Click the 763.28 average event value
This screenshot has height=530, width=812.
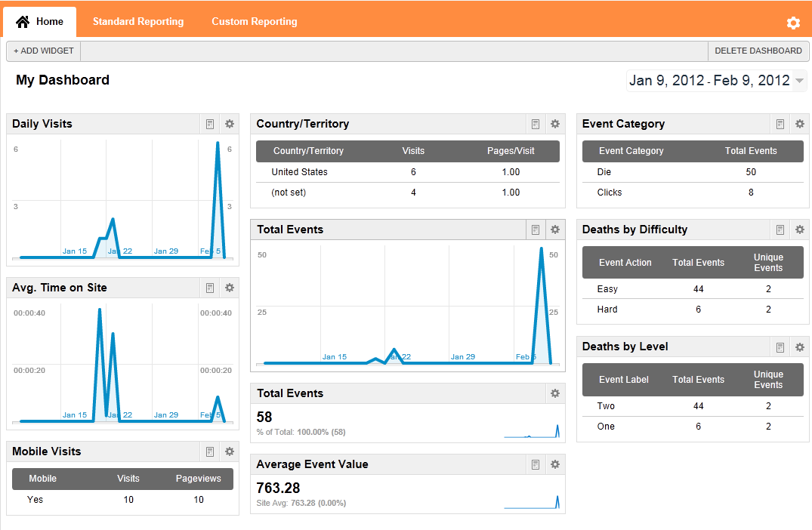click(x=278, y=488)
